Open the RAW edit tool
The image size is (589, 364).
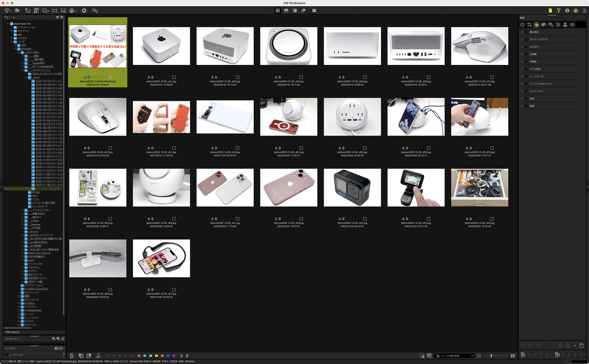pos(36,10)
